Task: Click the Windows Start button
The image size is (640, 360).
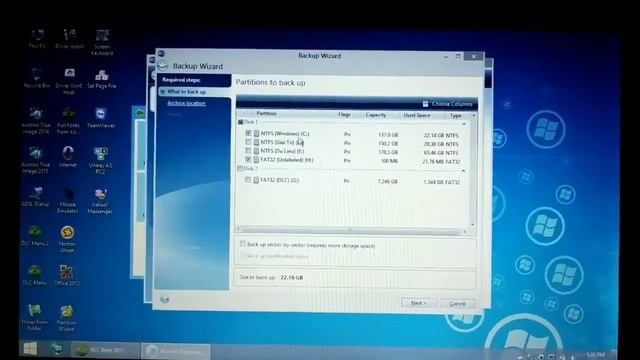Action: pyautogui.click(x=30, y=349)
